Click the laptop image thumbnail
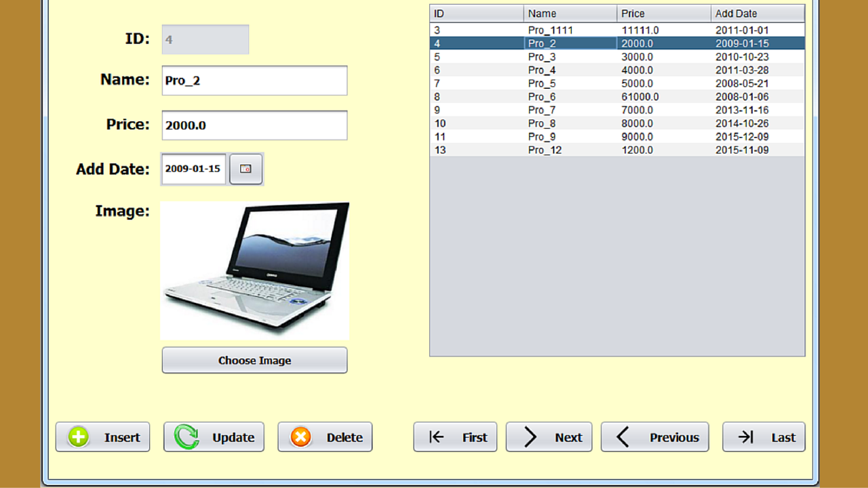This screenshot has height=488, width=868. 254,270
